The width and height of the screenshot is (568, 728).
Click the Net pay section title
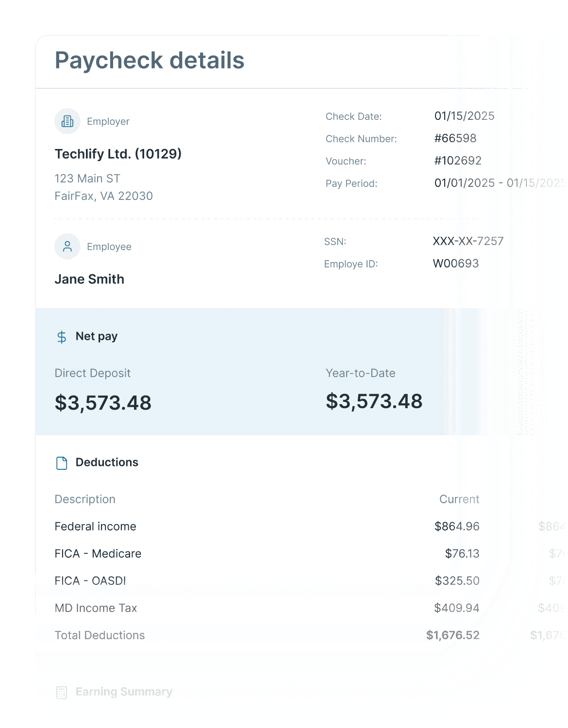pyautogui.click(x=97, y=336)
